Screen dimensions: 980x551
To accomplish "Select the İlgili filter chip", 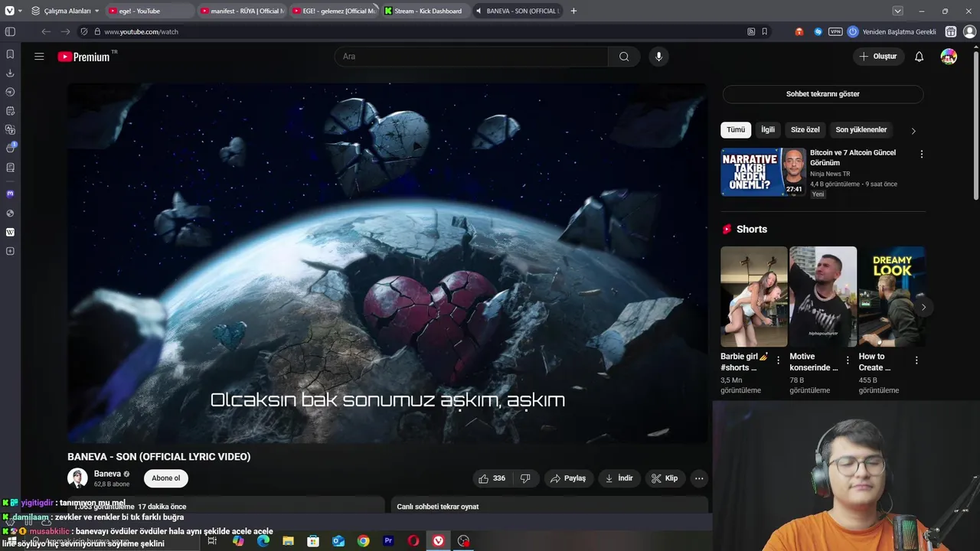I will click(x=768, y=130).
